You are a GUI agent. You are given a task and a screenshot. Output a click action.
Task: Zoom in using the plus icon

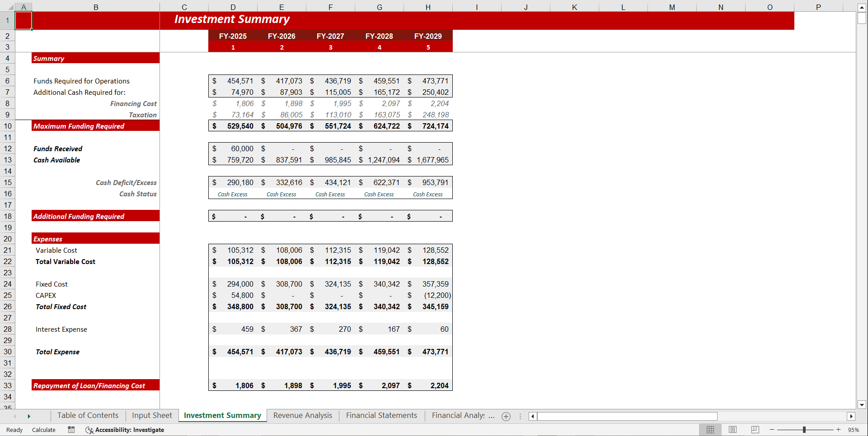click(x=839, y=430)
